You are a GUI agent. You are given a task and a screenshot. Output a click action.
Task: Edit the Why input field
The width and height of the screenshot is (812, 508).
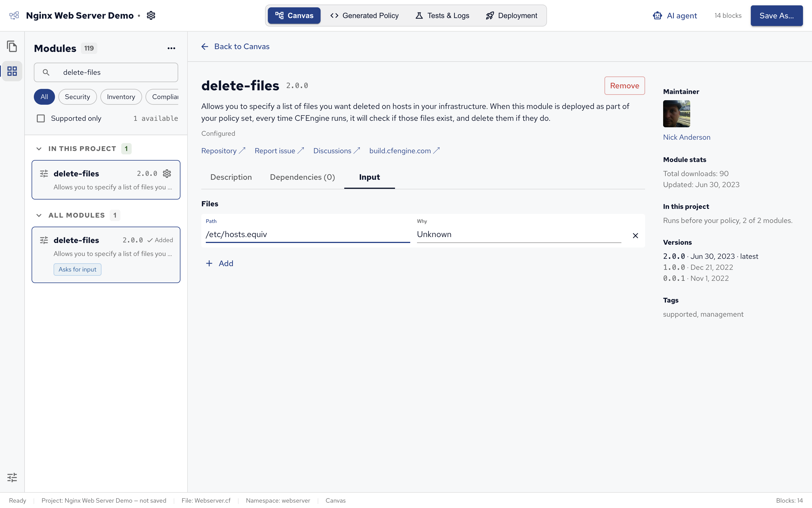(x=519, y=234)
